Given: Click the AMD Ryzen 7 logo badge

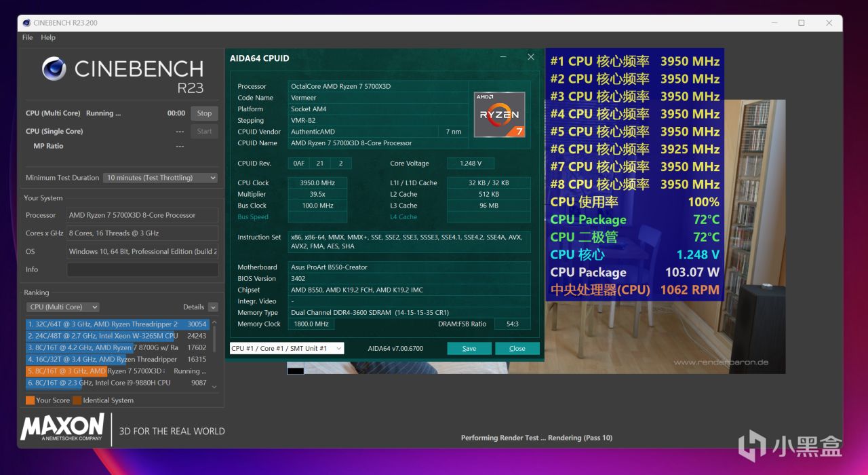Looking at the screenshot, I should tap(499, 115).
